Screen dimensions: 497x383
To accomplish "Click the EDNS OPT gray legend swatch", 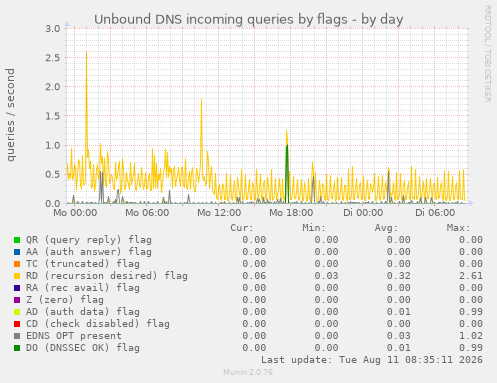I will [17, 336].
